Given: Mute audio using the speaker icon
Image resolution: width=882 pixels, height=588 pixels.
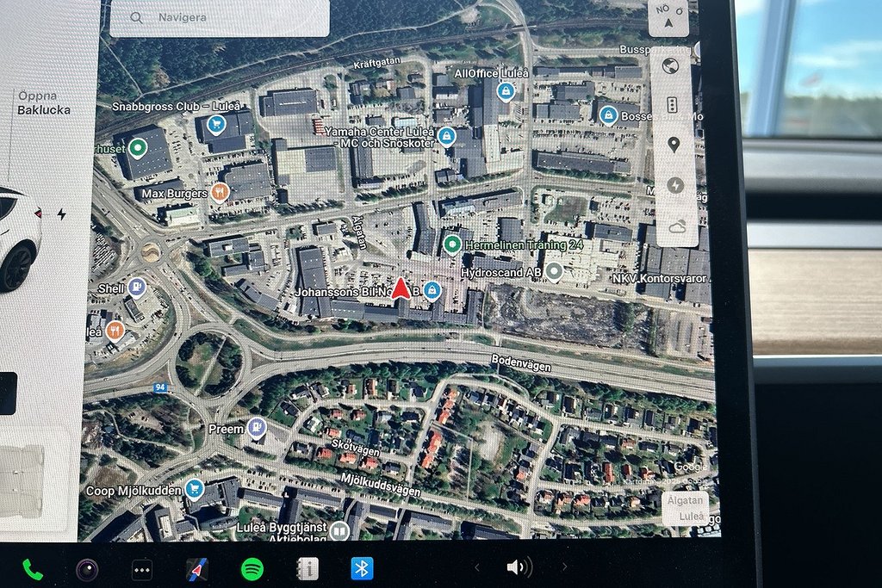Looking at the screenshot, I should [519, 567].
